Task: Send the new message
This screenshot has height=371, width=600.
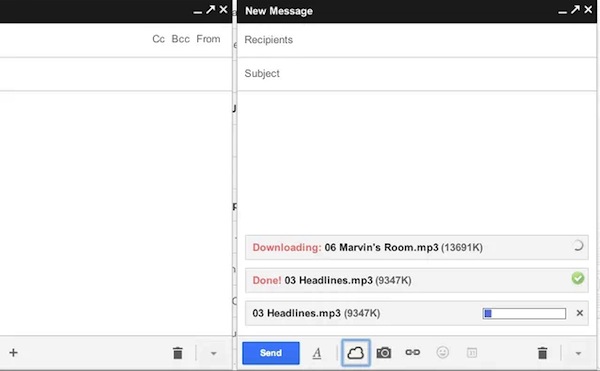Action: 271,353
